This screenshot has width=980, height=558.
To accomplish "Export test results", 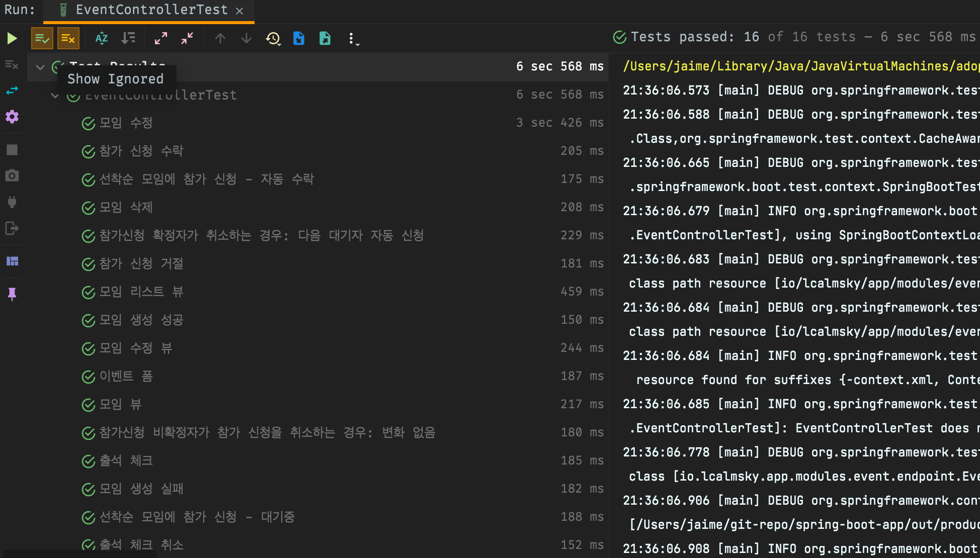I will [x=325, y=39].
